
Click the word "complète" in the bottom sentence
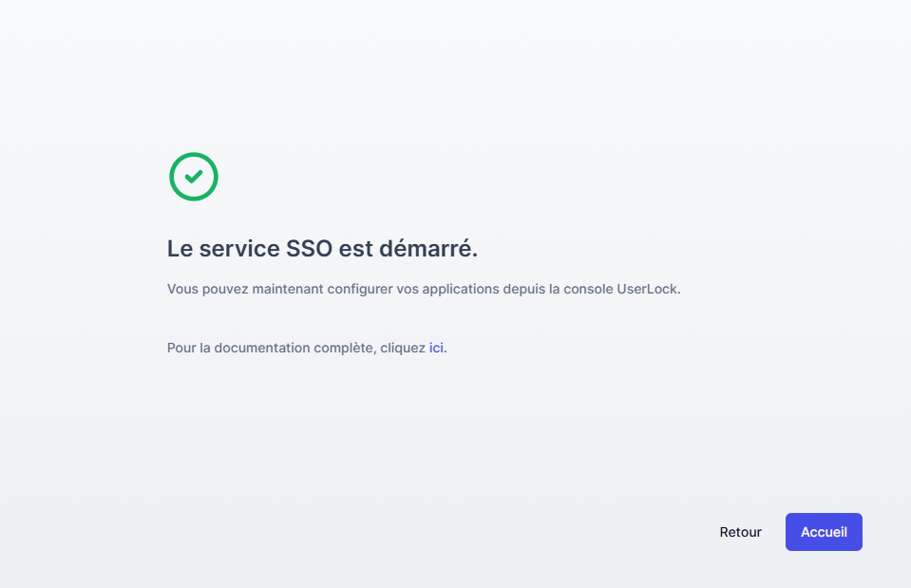pos(342,348)
